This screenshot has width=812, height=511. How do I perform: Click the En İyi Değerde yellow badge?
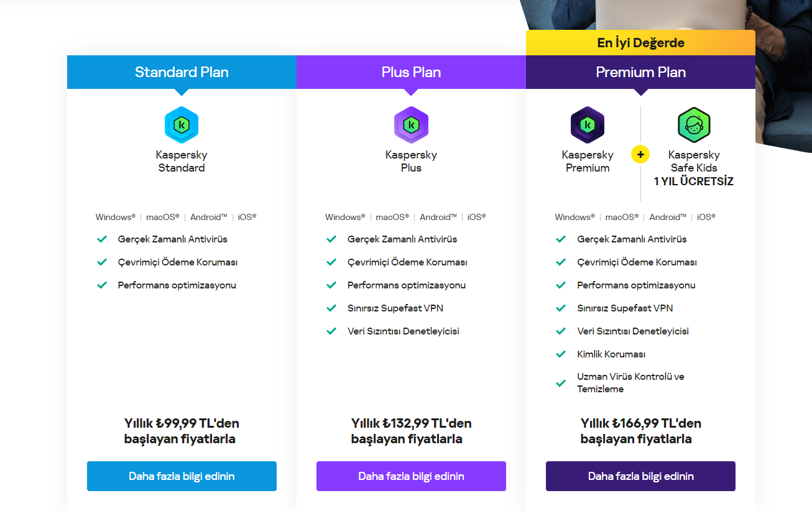tap(640, 43)
